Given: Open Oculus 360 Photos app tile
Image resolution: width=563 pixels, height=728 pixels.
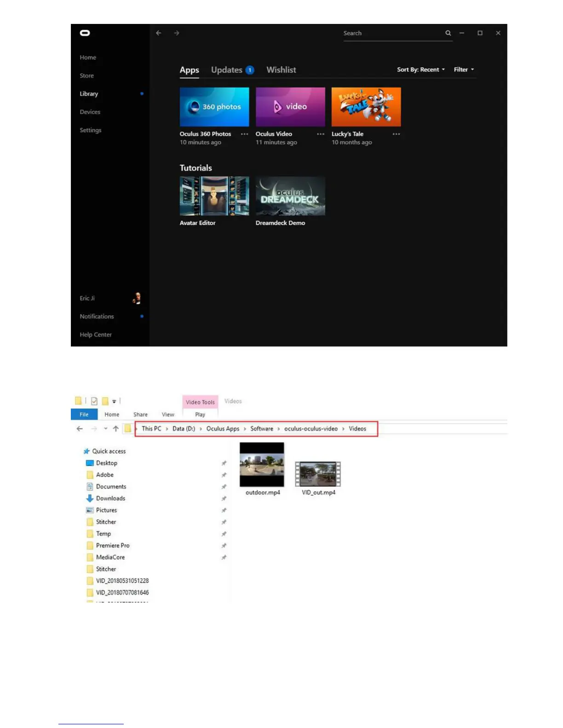Looking at the screenshot, I should [x=214, y=107].
